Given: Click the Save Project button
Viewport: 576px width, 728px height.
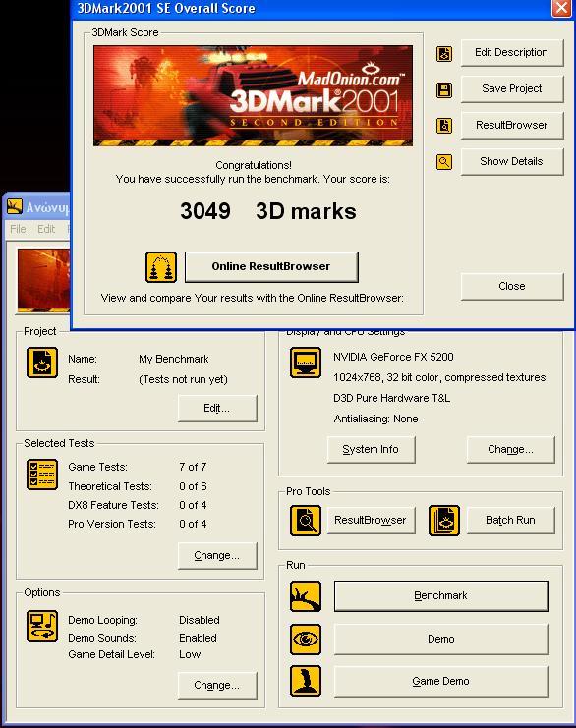Looking at the screenshot, I should point(512,88).
